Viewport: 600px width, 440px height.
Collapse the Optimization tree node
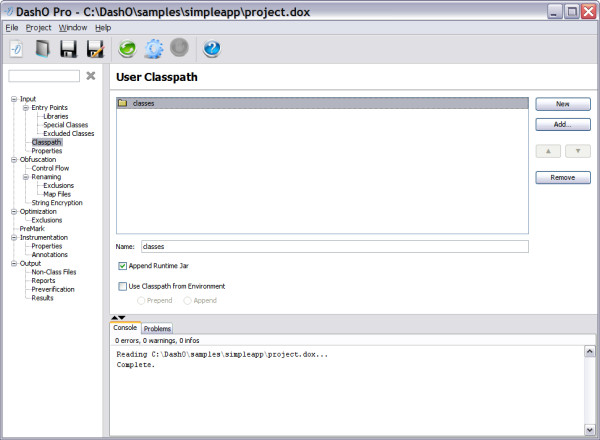(14, 212)
